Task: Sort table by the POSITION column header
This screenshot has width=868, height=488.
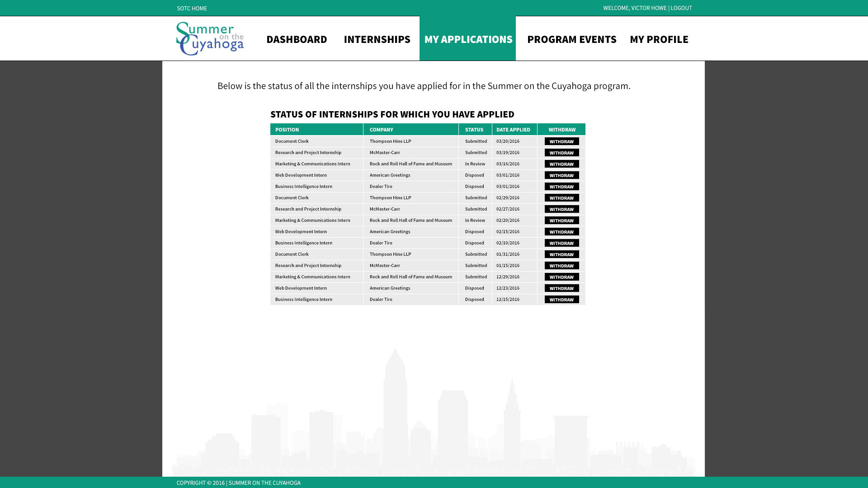Action: tap(287, 130)
